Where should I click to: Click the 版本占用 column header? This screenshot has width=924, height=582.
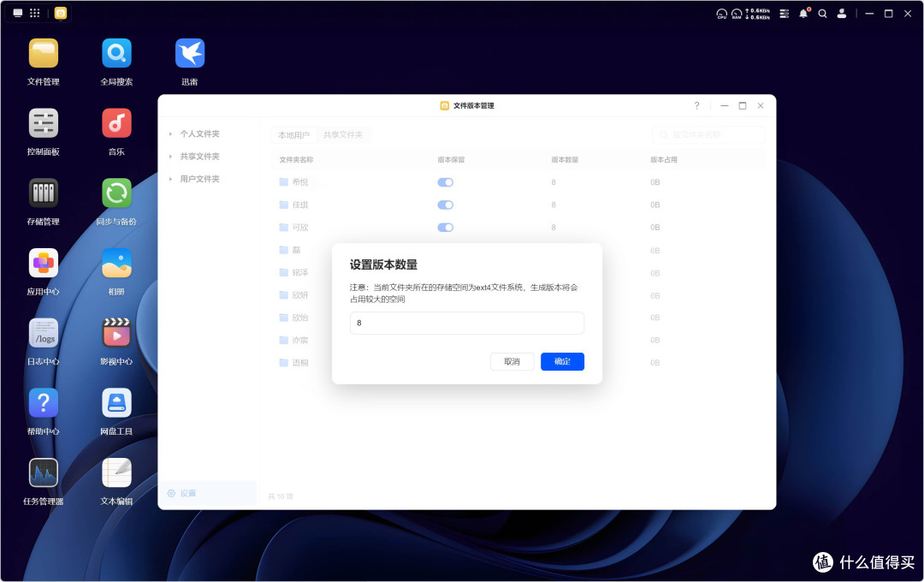[x=664, y=160]
